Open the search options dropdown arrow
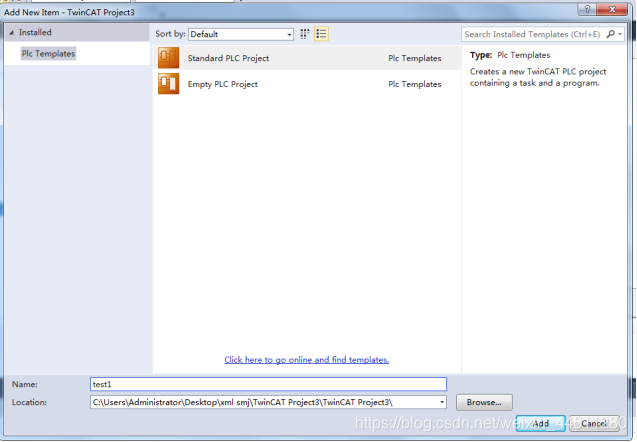Viewport: 637px width, 442px height. [x=620, y=35]
